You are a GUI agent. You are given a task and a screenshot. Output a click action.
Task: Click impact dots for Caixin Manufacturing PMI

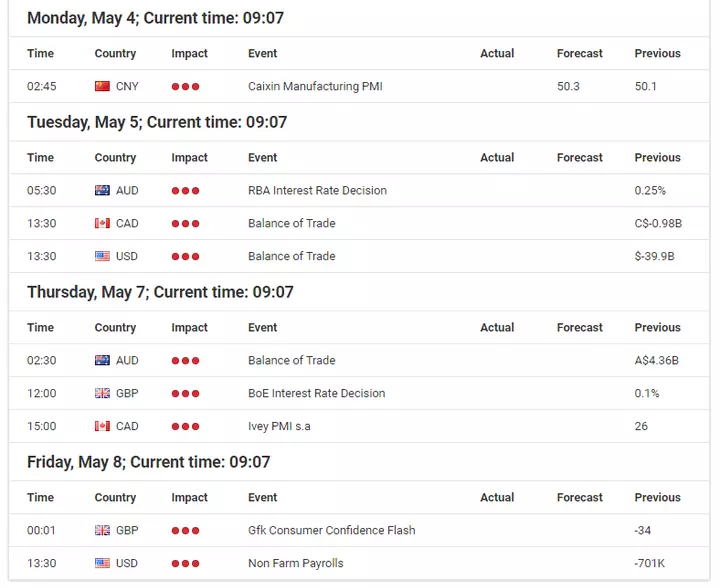coord(186,86)
